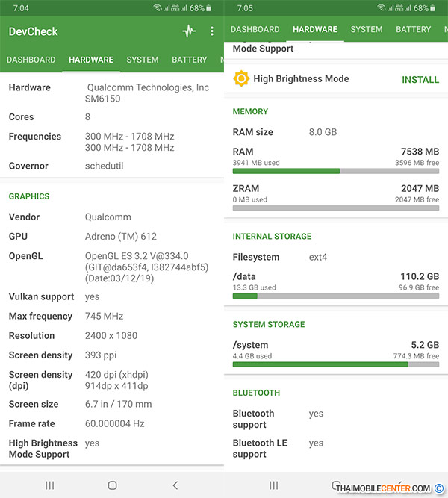Tap Wi-Fi icon in left status bar
The height and width of the screenshot is (498, 448).
coord(158,7)
